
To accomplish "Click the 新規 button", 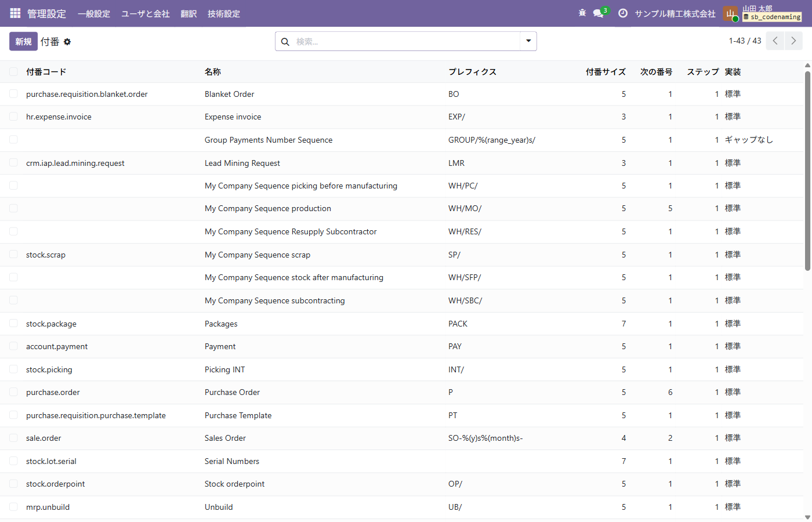I will click(23, 41).
